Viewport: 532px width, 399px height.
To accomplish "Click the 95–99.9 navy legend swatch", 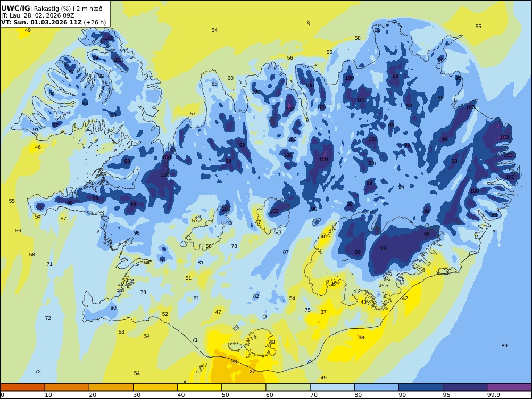I will click(x=465, y=387).
